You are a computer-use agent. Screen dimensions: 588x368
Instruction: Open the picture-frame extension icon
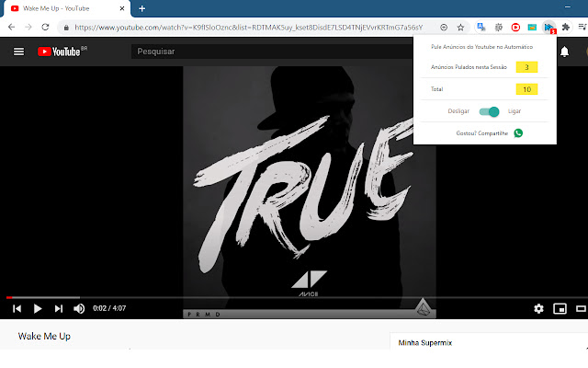coord(532,27)
